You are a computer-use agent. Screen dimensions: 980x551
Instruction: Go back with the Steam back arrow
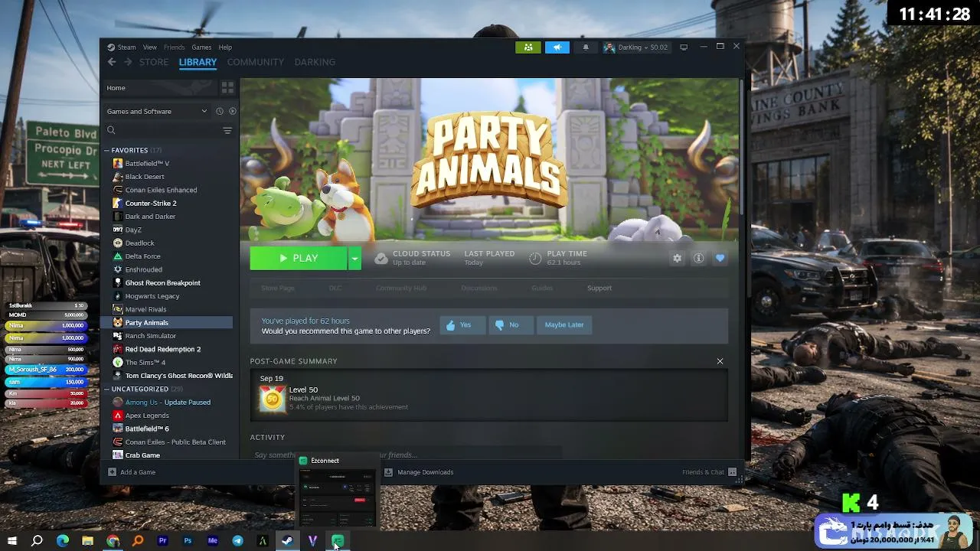point(112,62)
